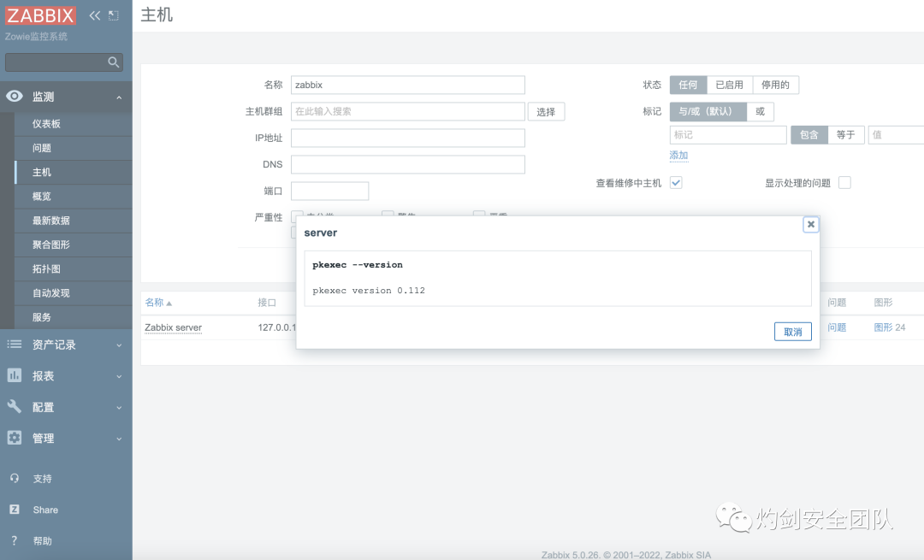Close the server dialog with X

pyautogui.click(x=811, y=224)
